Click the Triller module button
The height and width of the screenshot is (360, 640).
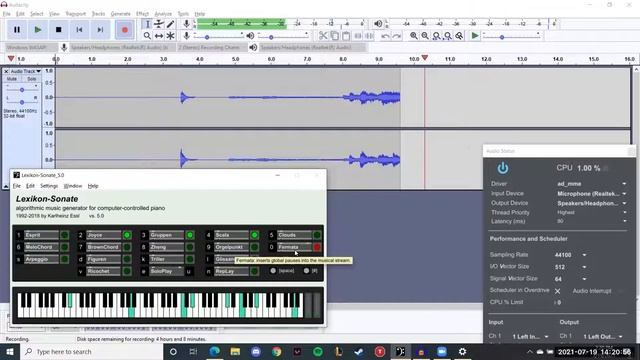[x=166, y=259]
